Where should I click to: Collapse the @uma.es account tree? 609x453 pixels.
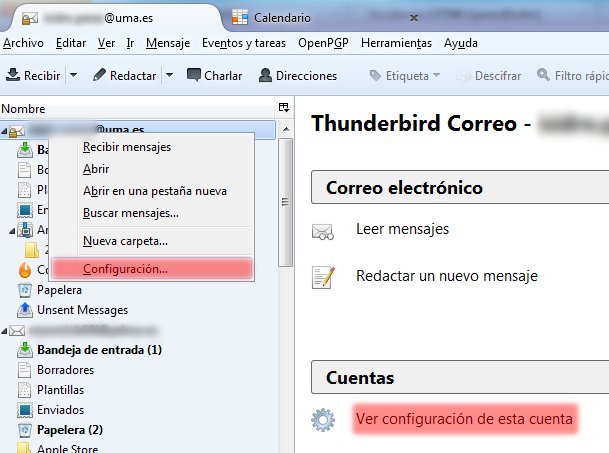pos(4,132)
